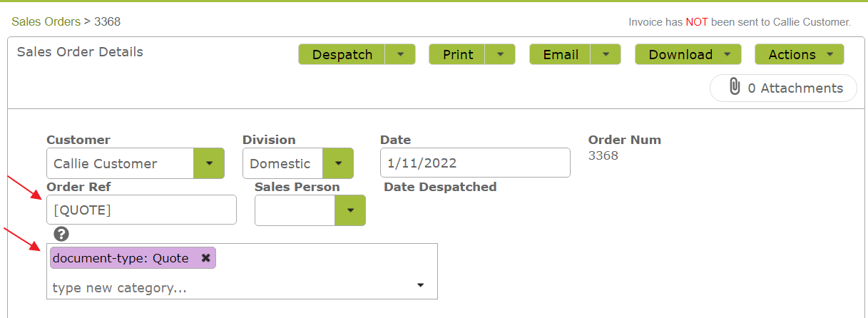Open the Download menu
This screenshot has width=868, height=318.
click(688, 54)
